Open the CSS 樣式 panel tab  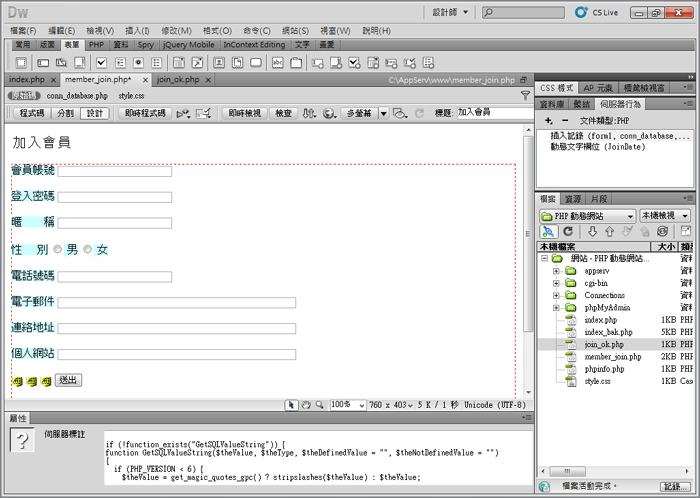pos(556,88)
